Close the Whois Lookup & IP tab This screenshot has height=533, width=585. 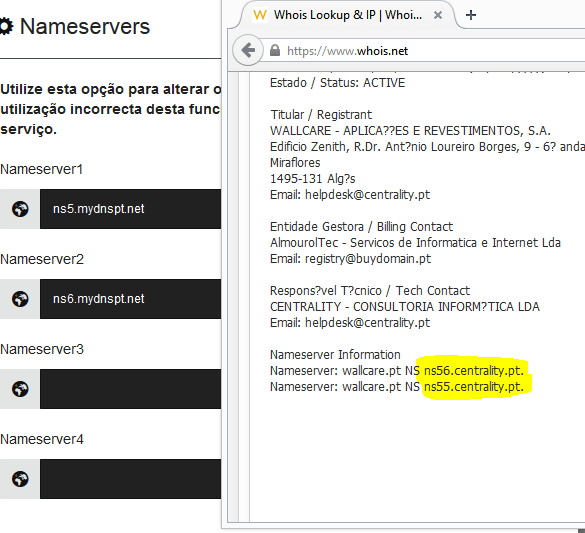(438, 15)
